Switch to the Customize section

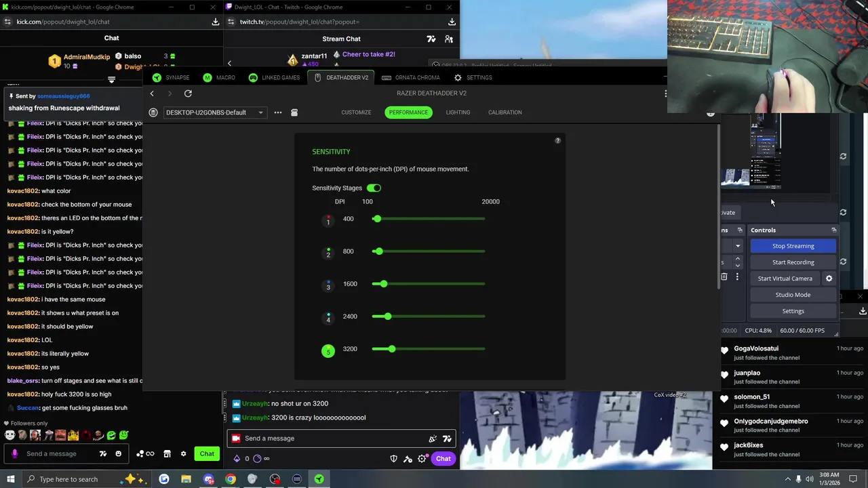point(356,113)
